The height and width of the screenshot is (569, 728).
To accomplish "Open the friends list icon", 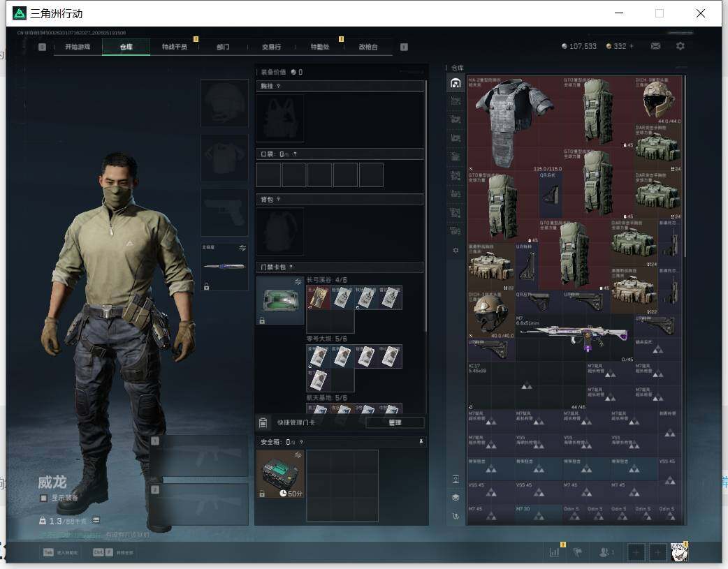I will coord(604,552).
